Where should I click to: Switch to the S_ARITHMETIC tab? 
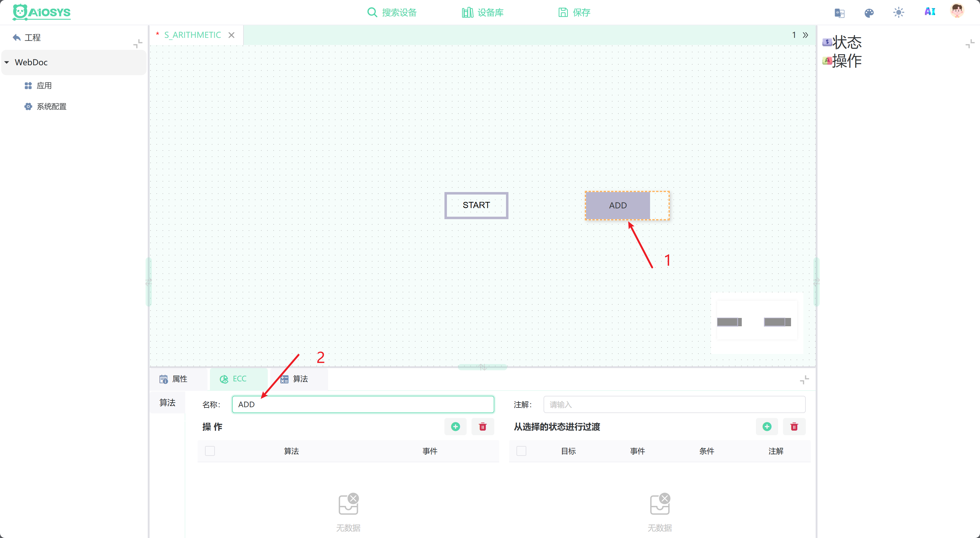pyautogui.click(x=192, y=35)
